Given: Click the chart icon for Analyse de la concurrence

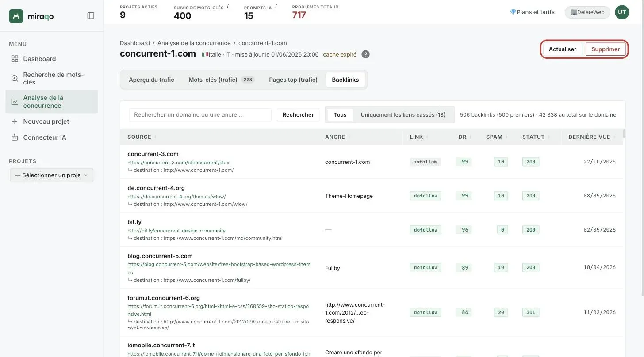Looking at the screenshot, I should (x=15, y=102).
